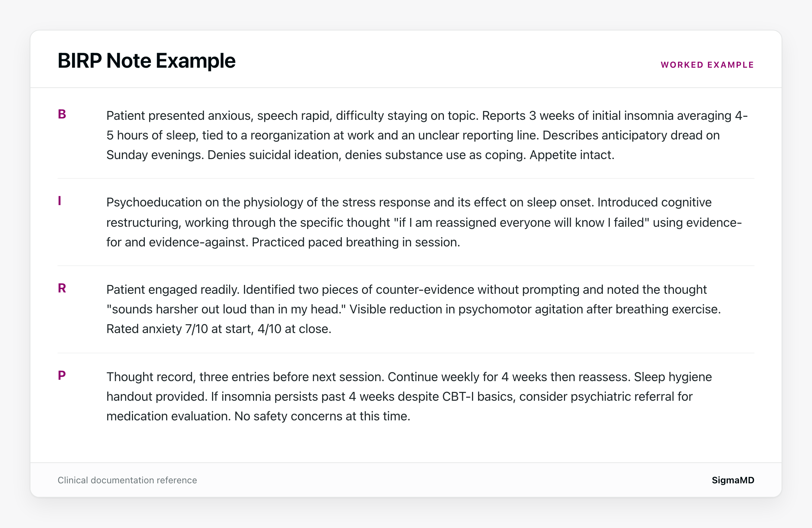
Task: Click the Intervention paragraph on cognitive restructuring
Action: [424, 222]
